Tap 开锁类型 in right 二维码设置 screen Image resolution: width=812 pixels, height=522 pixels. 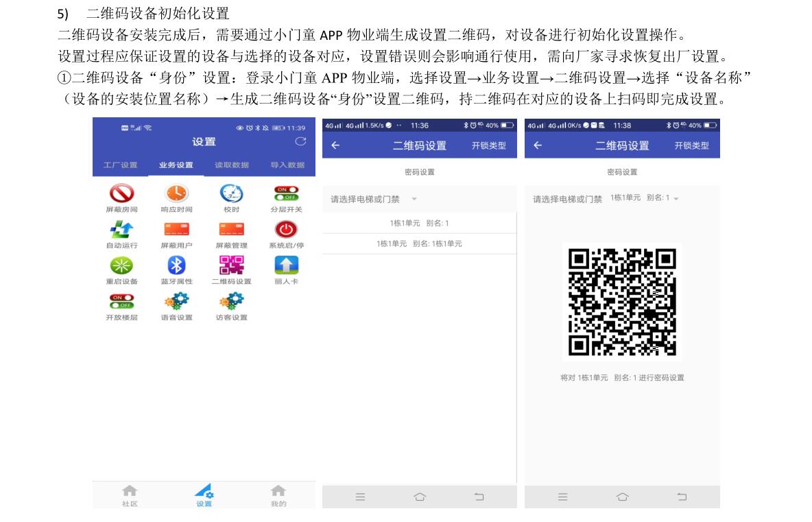691,145
